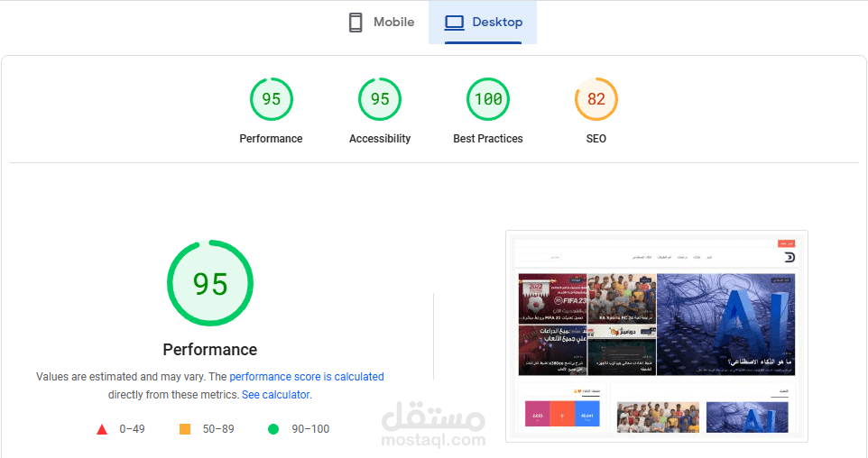Screen dimensions: 868x458
Task: Jump to Best Practices score 100
Action: click(488, 99)
